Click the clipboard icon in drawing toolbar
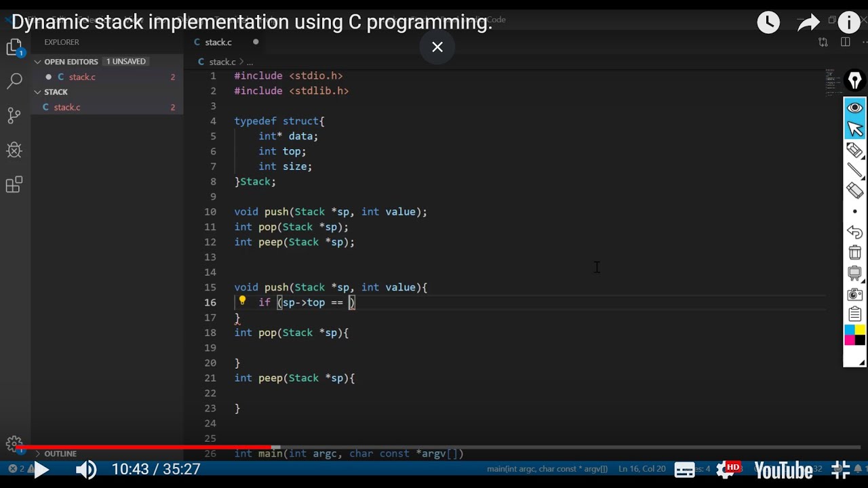Screen dimensions: 868x488 pyautogui.click(x=855, y=314)
